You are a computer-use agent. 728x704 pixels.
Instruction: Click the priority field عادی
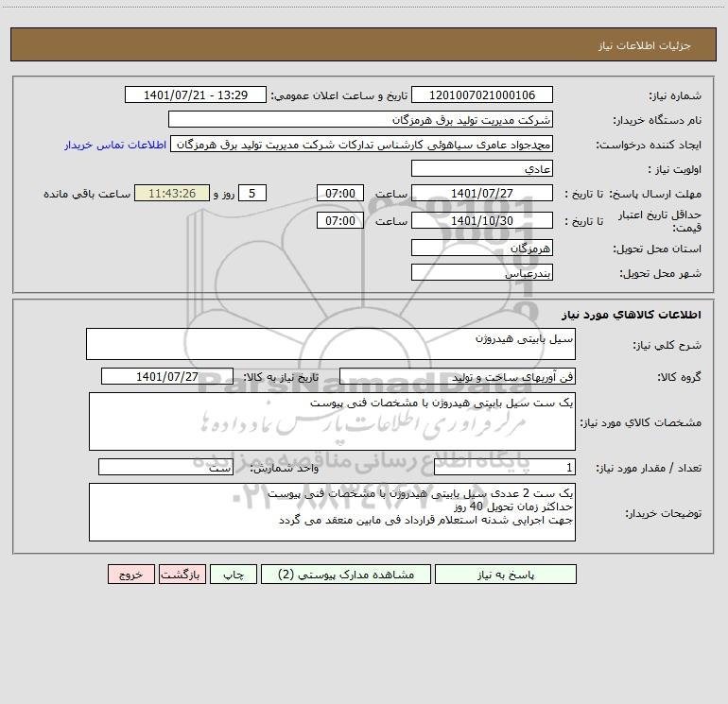[482, 168]
